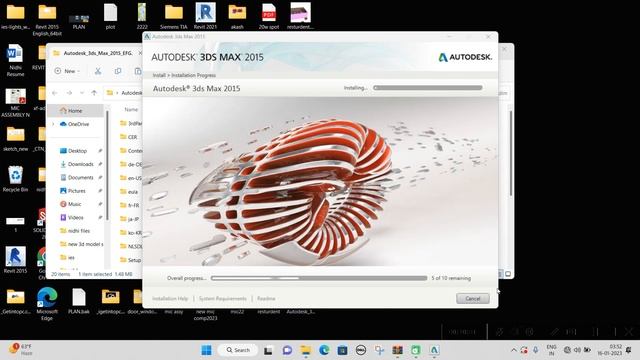Screen dimensions: 640x360
Task: Select the akash desktop folder
Action: (x=237, y=16)
